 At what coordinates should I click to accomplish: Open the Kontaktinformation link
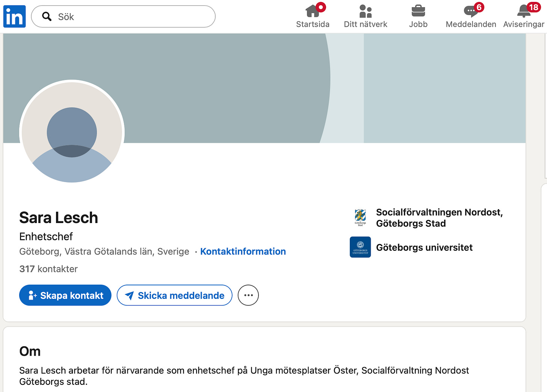pos(243,252)
